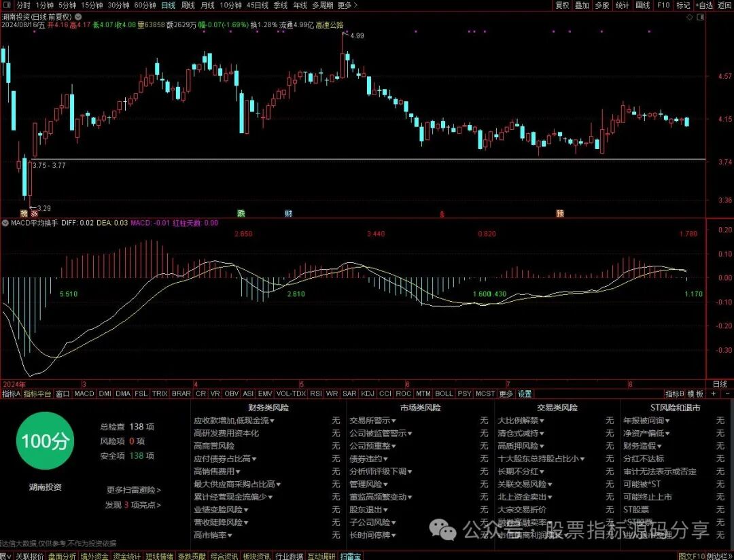
Task: Click the 可能被*ST row text
Action: tap(642, 484)
